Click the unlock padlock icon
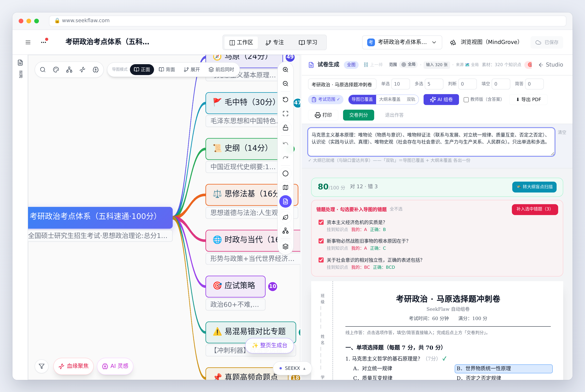The width and height of the screenshot is (585, 392). 285,128
